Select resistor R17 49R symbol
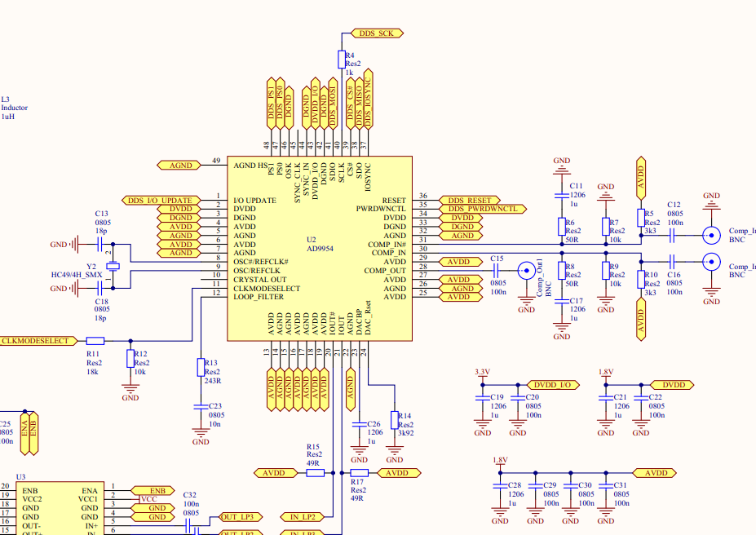The image size is (756, 535). point(359,473)
